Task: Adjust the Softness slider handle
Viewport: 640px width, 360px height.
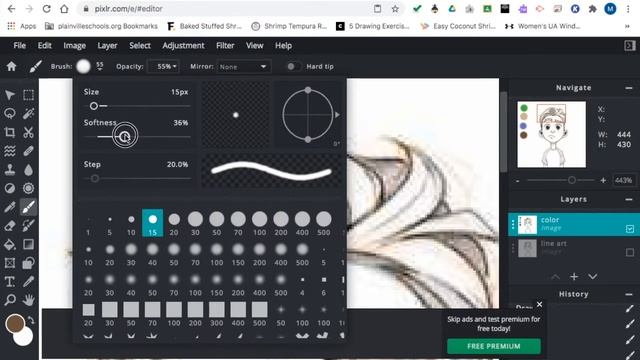Action: (x=124, y=136)
